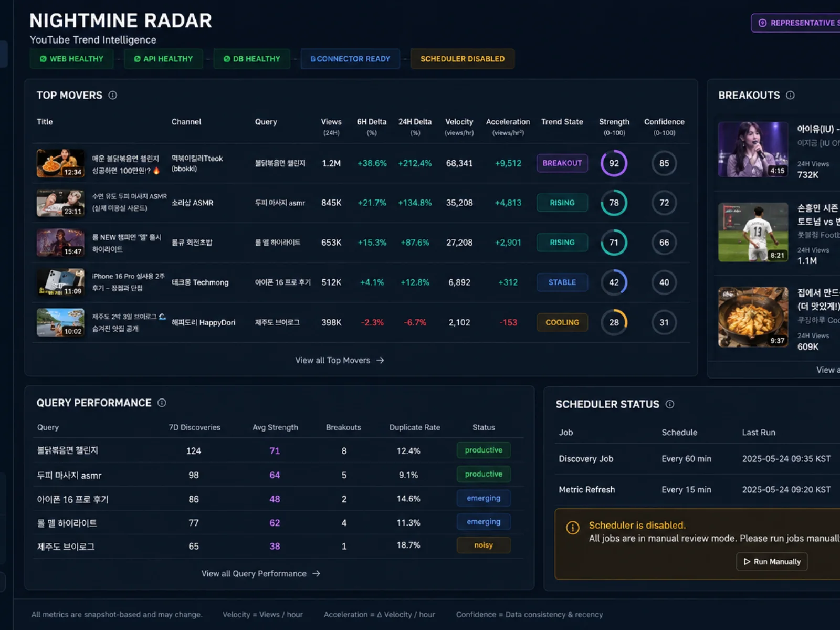Open the 11:09 iPhone 16 Pro thumbnail
840x630 pixels.
pos(60,282)
